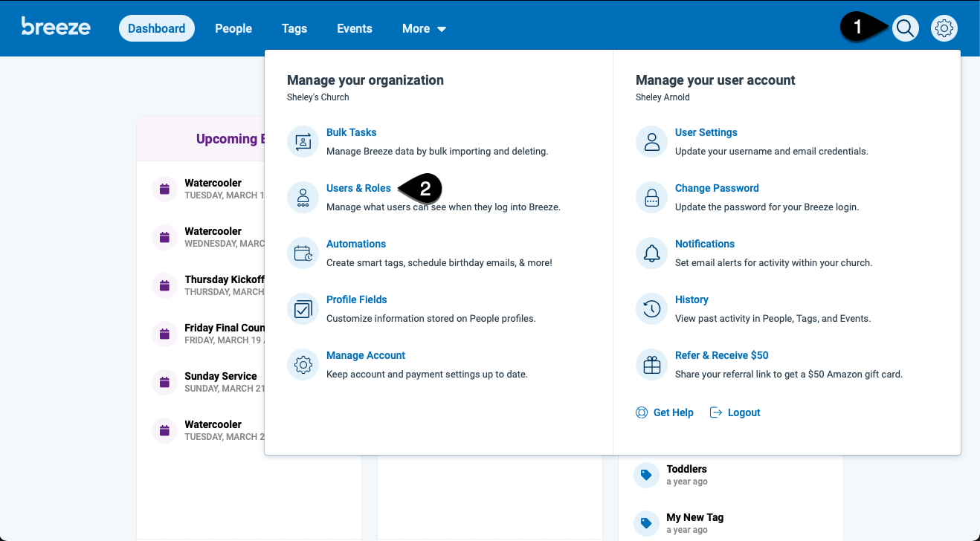Open the Users & Roles link
The height and width of the screenshot is (541, 980).
point(358,188)
